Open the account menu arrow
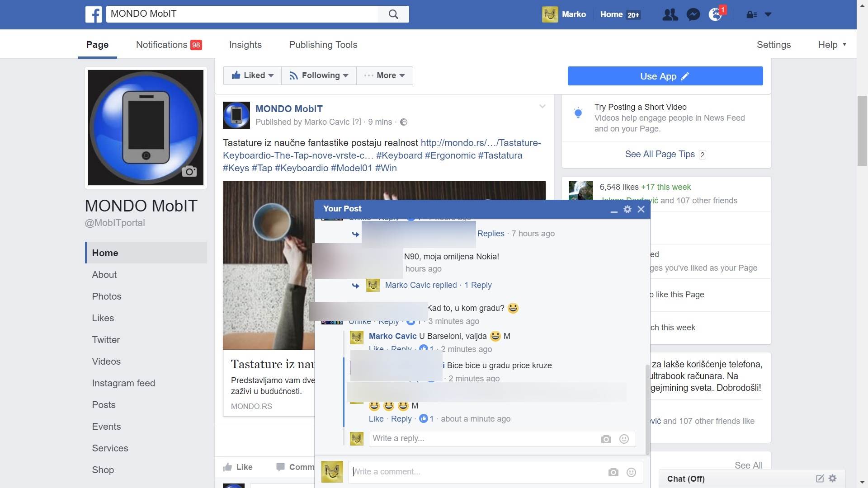Screen dimensions: 868x488 [x=768, y=14]
